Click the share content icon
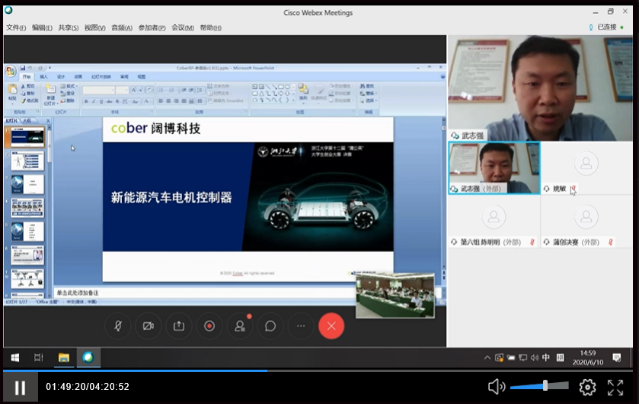639x404 pixels. pyautogui.click(x=179, y=326)
